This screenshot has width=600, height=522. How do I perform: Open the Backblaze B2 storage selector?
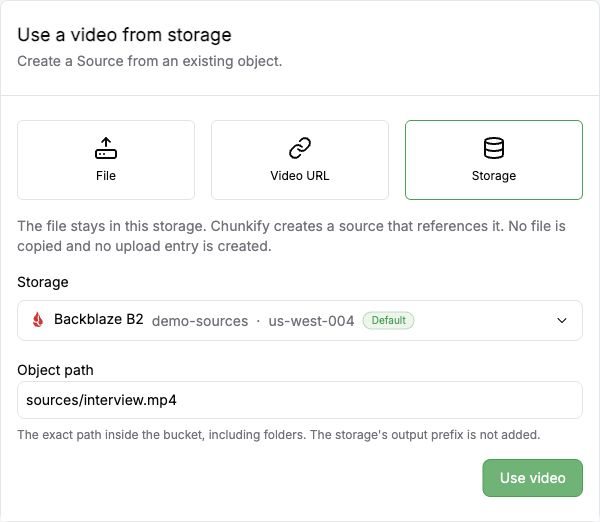click(x=300, y=320)
